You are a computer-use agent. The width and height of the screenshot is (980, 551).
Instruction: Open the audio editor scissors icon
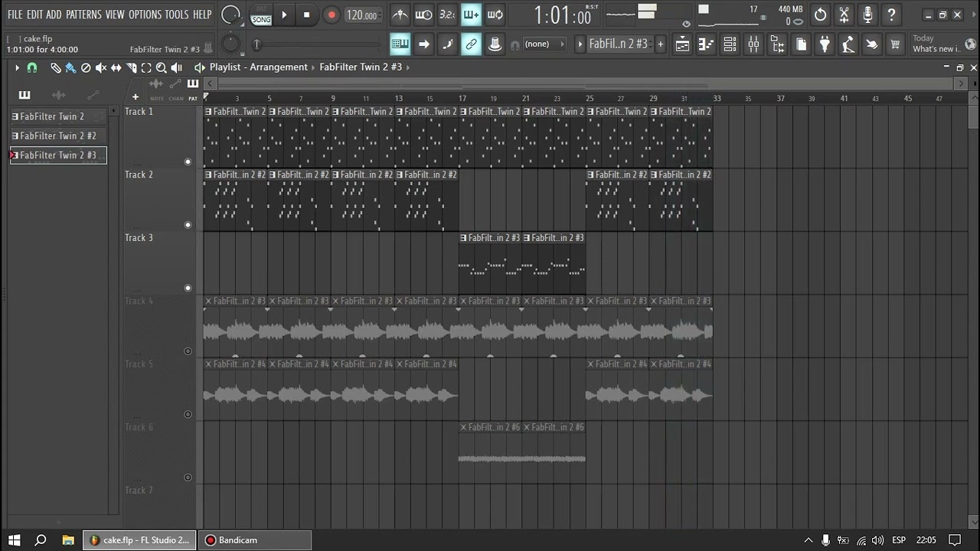[844, 15]
